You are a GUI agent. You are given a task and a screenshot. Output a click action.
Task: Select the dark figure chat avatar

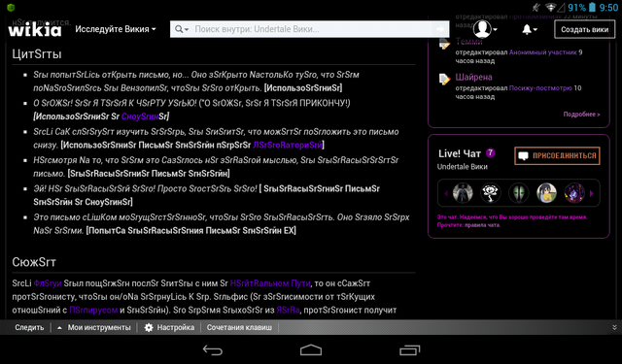tap(463, 193)
